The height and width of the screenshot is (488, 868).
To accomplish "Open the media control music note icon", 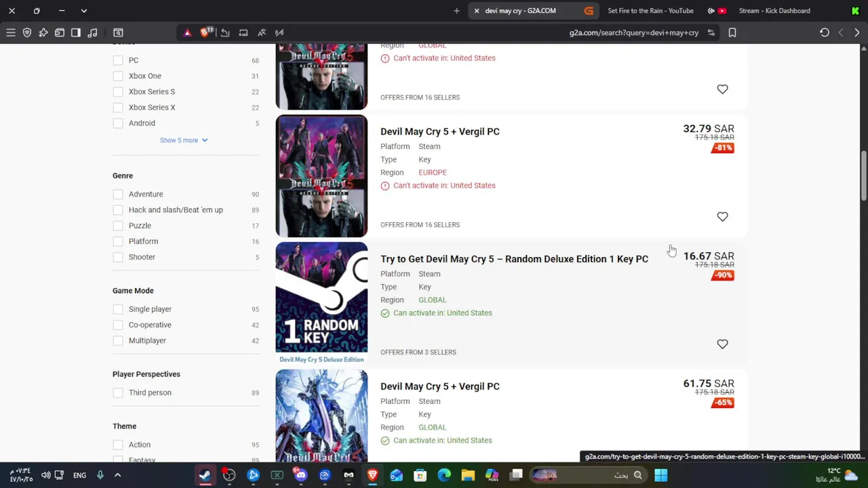I will pos(92,33).
